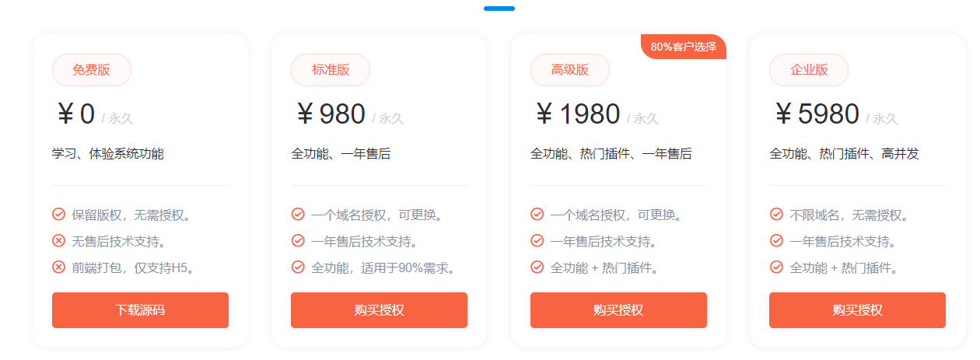The image size is (980, 360).
Task: Click cross icon beside 前端打包，仅支持H5
Action: tap(58, 267)
